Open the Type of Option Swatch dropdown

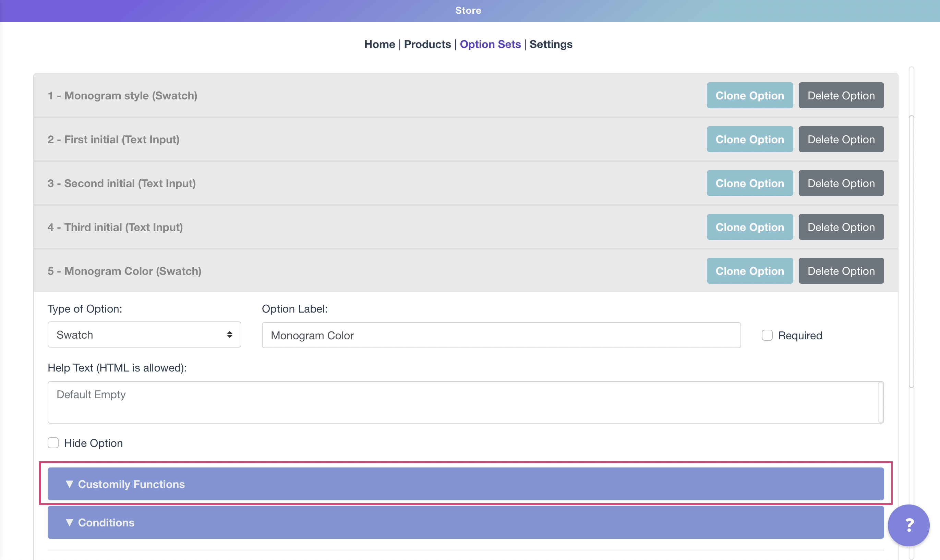tap(144, 335)
